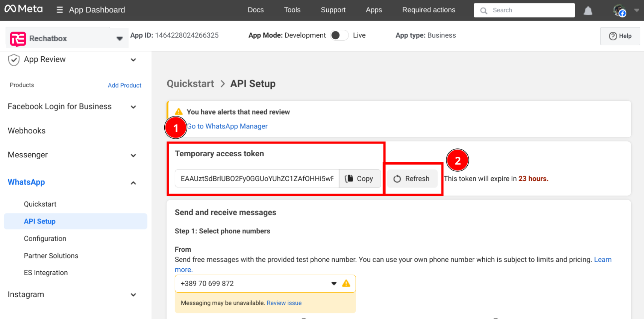Click the profile avatar icon

pyautogui.click(x=619, y=11)
